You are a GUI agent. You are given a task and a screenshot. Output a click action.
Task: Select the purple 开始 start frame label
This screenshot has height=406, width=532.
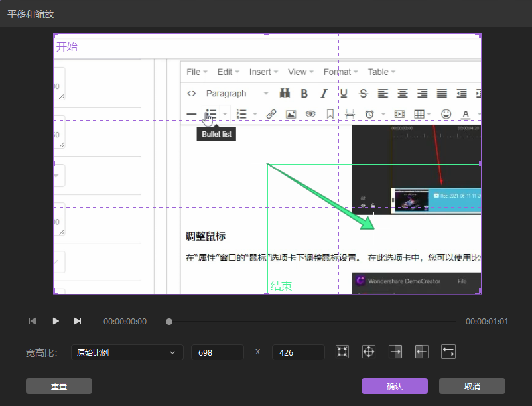click(66, 47)
